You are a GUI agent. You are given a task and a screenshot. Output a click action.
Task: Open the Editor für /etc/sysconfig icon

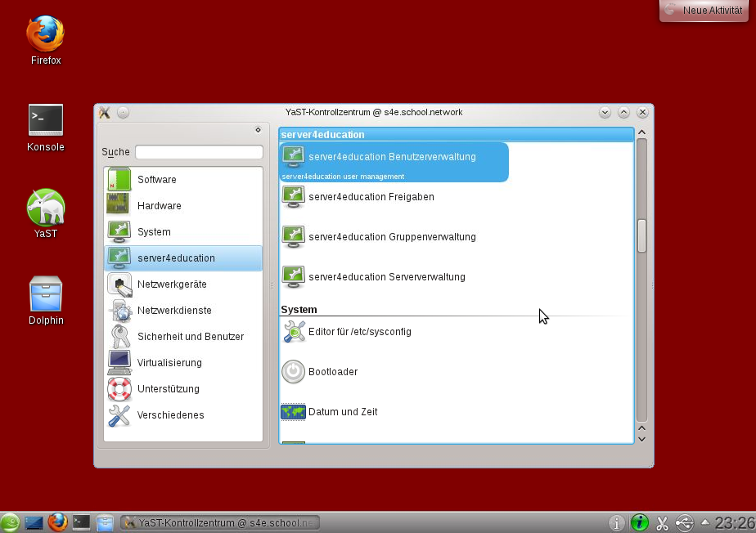point(293,332)
